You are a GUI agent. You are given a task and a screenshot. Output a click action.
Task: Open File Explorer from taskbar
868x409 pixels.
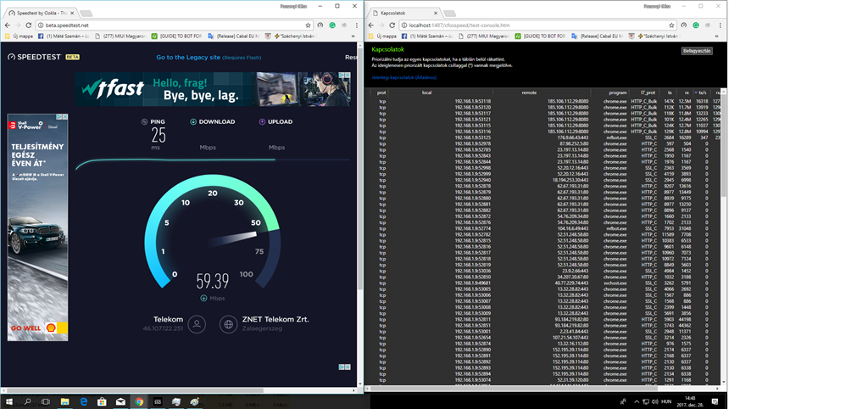tap(64, 401)
